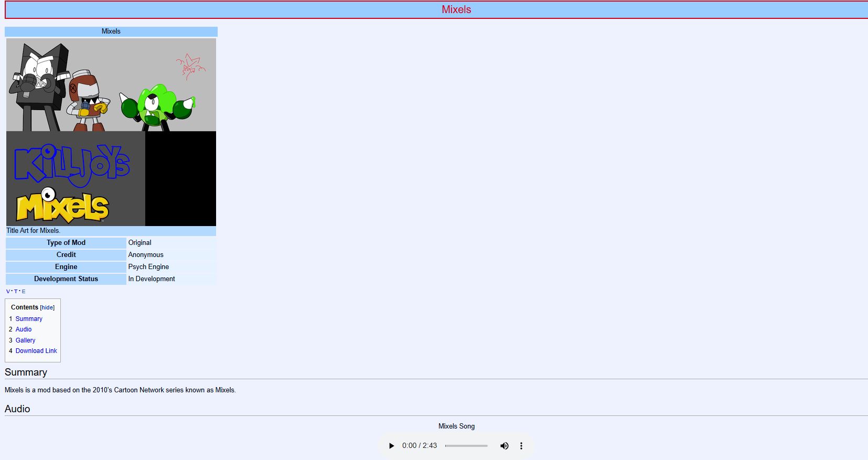Click the 'Type of Mod' label
The image size is (868, 460).
(66, 243)
